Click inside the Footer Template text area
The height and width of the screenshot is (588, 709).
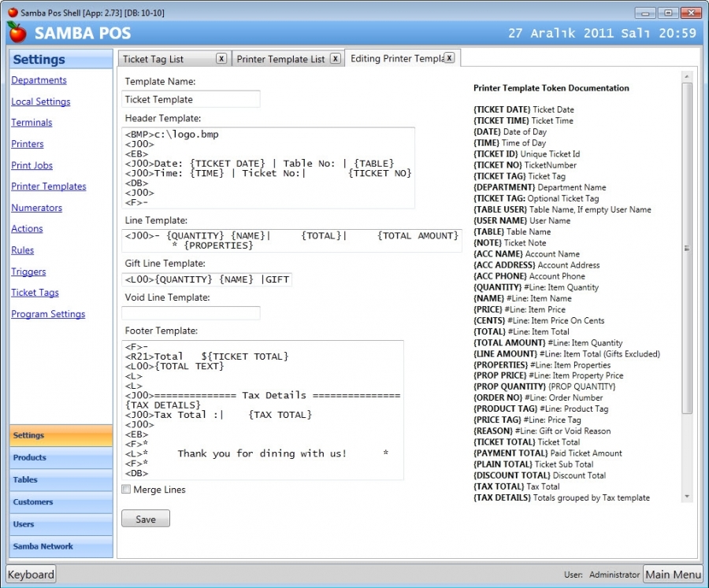click(x=262, y=410)
